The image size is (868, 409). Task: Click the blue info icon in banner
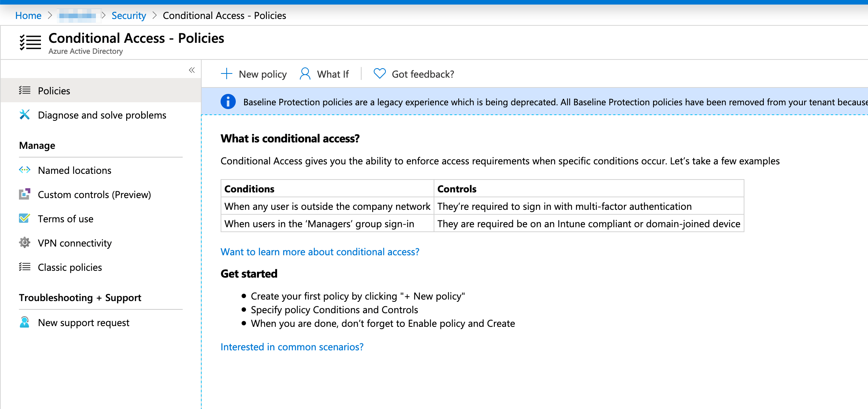(x=228, y=101)
